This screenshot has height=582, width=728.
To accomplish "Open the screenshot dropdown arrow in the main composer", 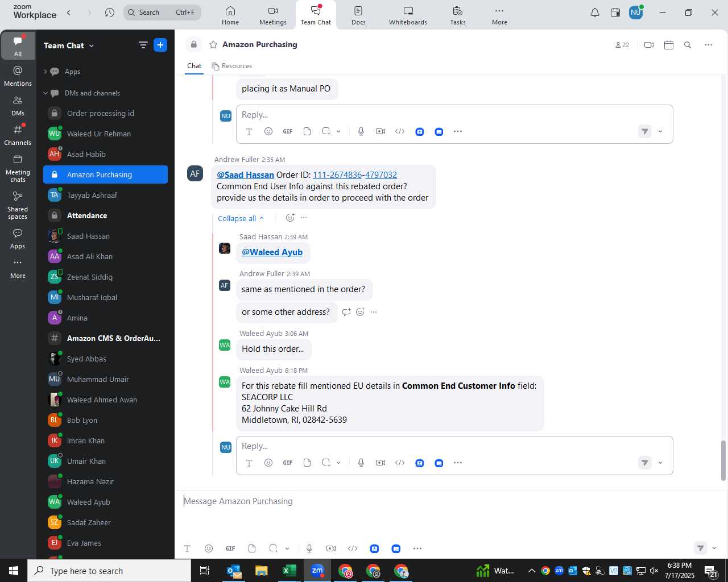I will [287, 548].
